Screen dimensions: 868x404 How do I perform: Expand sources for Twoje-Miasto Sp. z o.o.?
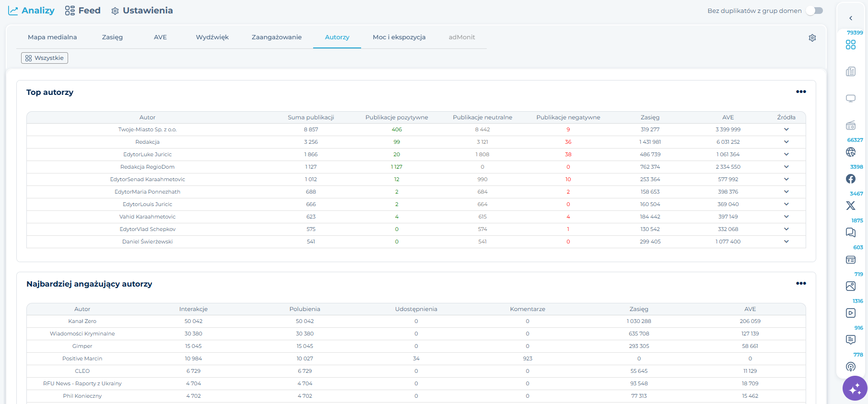(786, 129)
